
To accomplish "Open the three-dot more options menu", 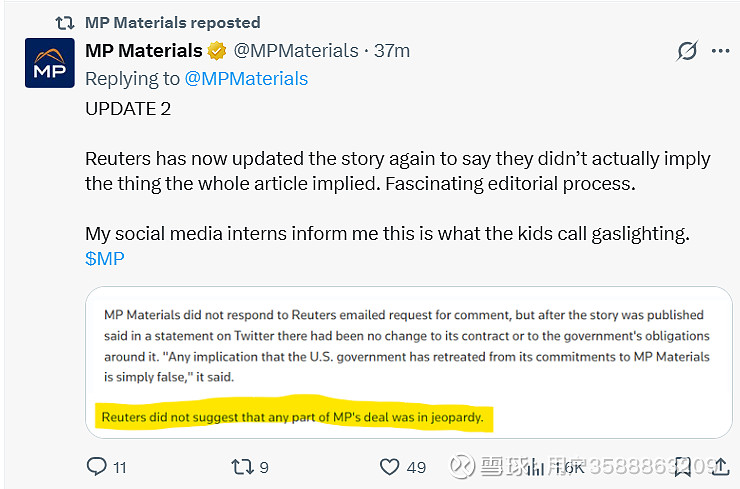I will pos(720,51).
